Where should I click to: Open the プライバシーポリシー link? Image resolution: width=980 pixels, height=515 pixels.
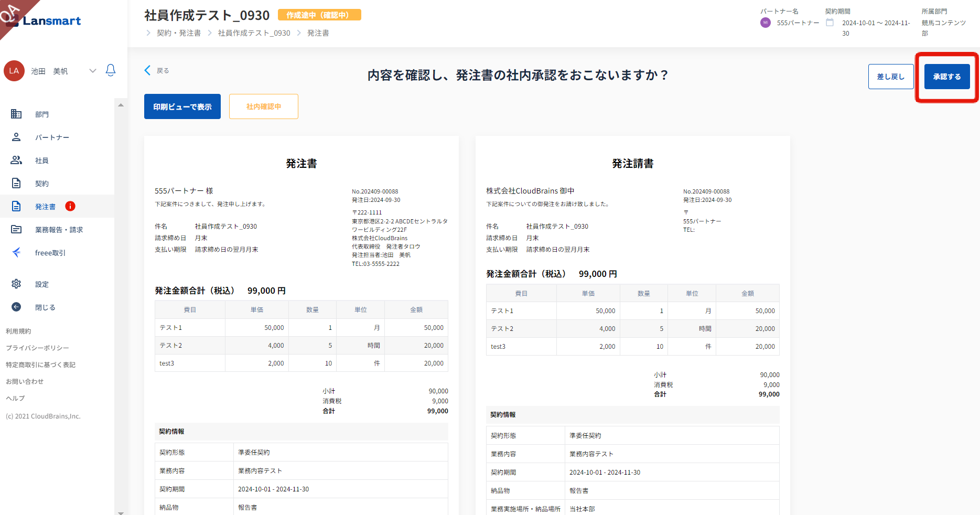(x=37, y=348)
